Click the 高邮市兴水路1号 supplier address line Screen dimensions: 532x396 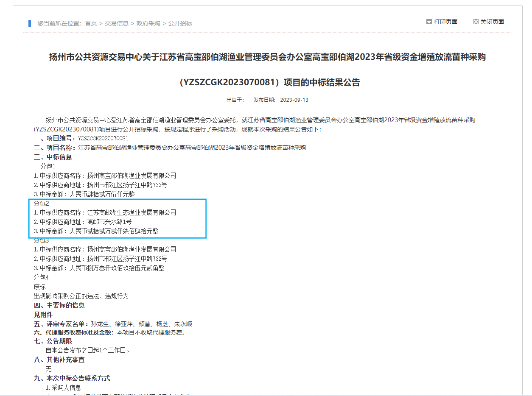click(x=83, y=222)
